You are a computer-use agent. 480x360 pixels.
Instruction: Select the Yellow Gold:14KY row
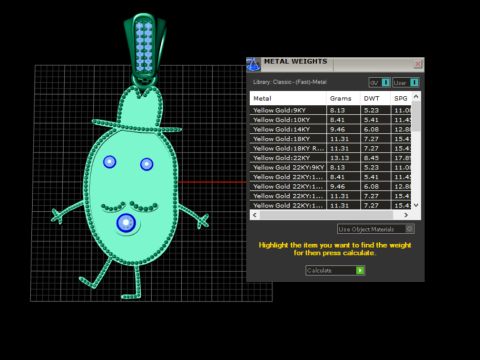pyautogui.click(x=331, y=129)
